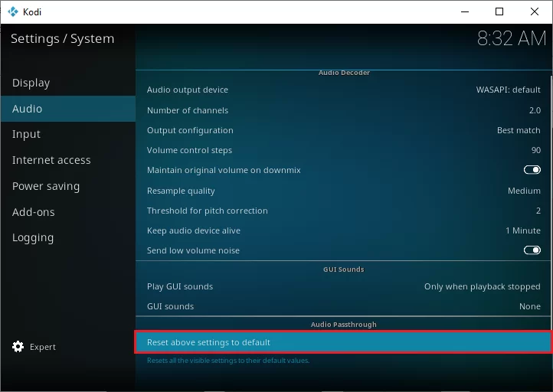
Task: Open the Display settings category
Action: point(68,83)
